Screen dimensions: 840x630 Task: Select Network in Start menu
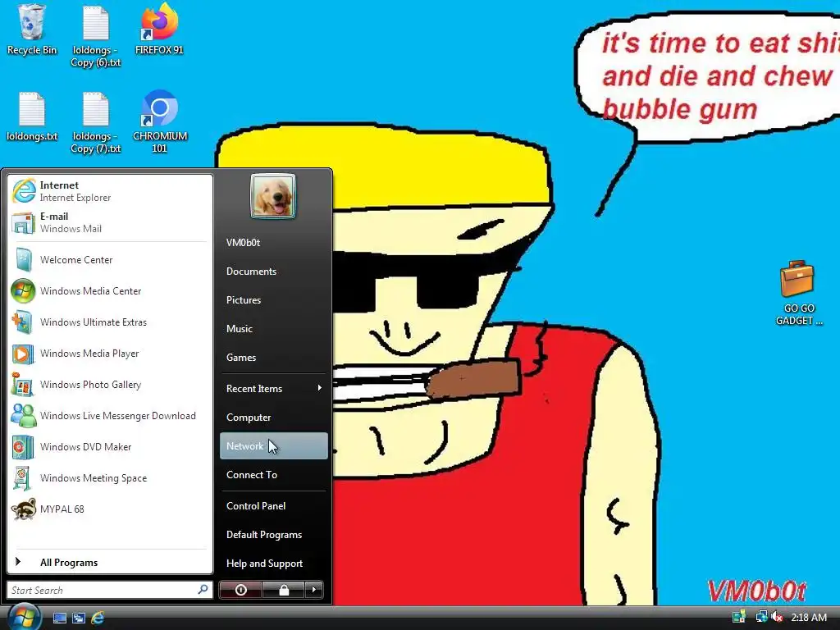274,445
